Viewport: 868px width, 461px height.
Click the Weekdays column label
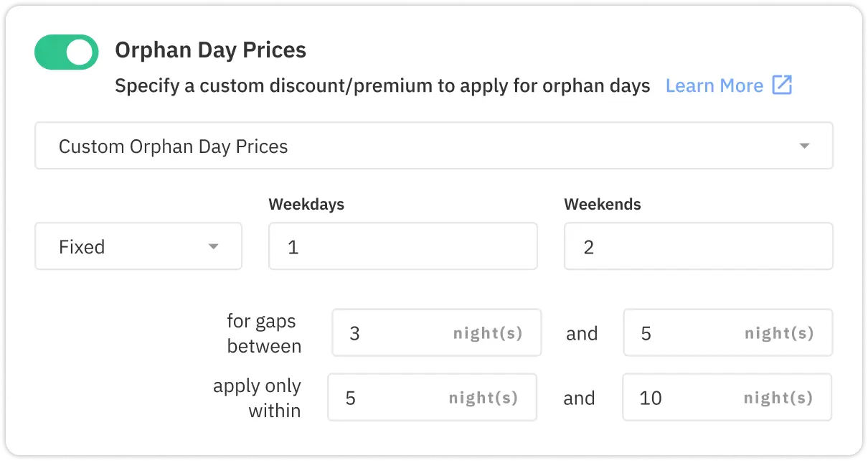tap(306, 204)
